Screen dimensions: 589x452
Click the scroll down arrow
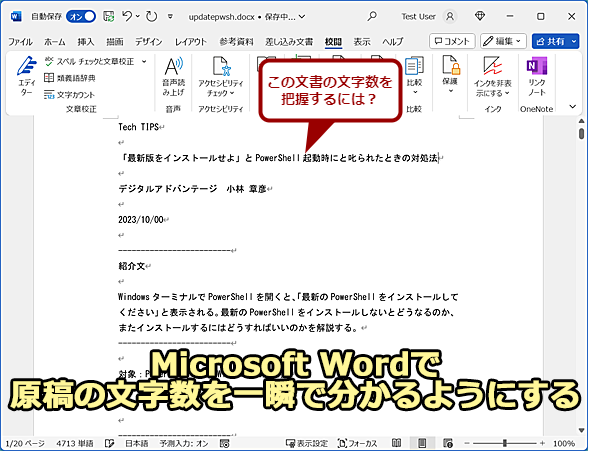(581, 431)
